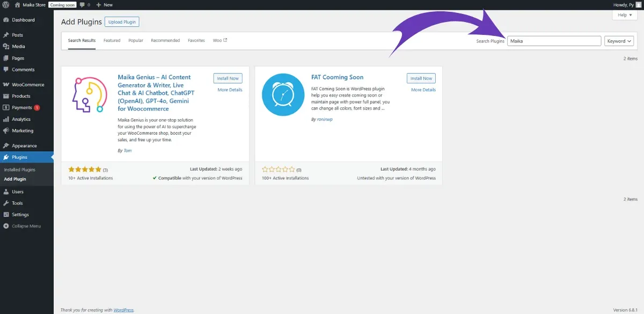Click the Payments notification badge
The image size is (644, 314).
click(37, 107)
